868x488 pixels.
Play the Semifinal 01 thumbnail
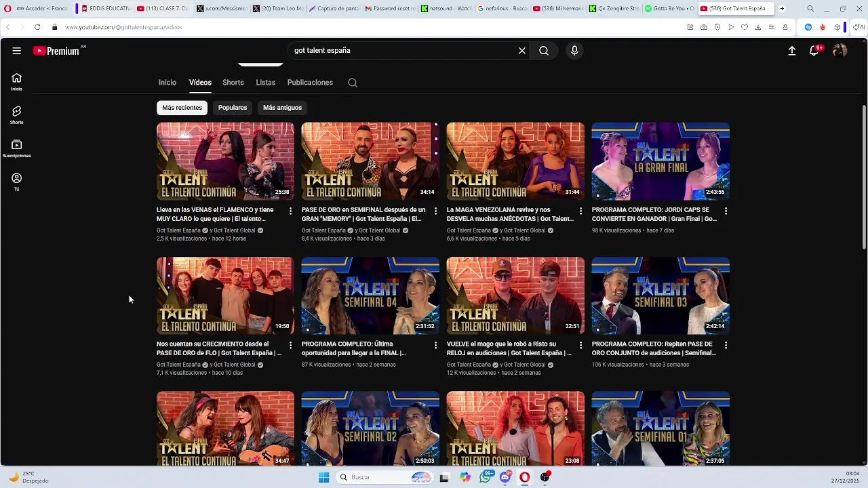[660, 428]
